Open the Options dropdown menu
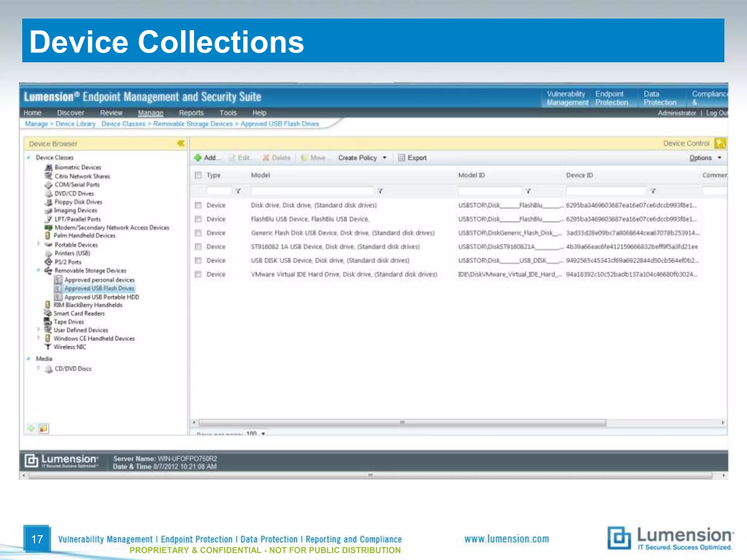This screenshot has height=560, width=747. pyautogui.click(x=705, y=158)
